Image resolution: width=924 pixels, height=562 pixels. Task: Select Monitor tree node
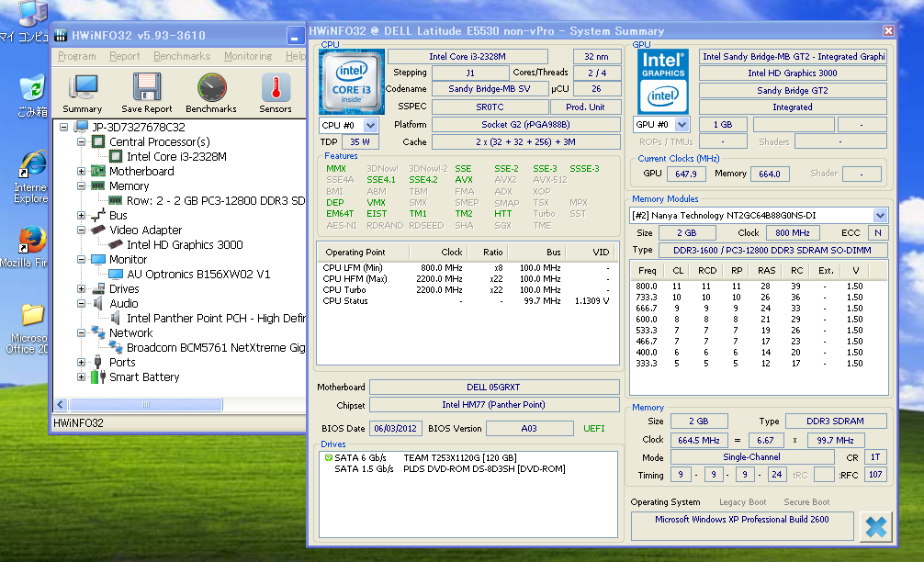128,260
